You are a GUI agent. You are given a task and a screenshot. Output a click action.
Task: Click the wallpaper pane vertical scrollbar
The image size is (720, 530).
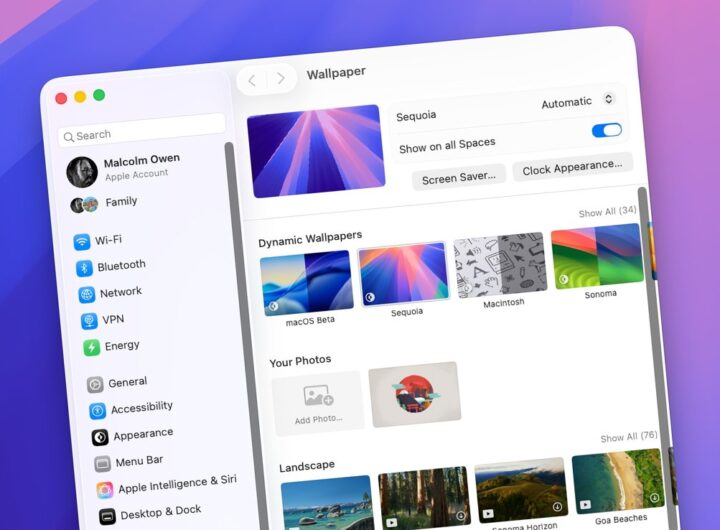pyautogui.click(x=658, y=358)
